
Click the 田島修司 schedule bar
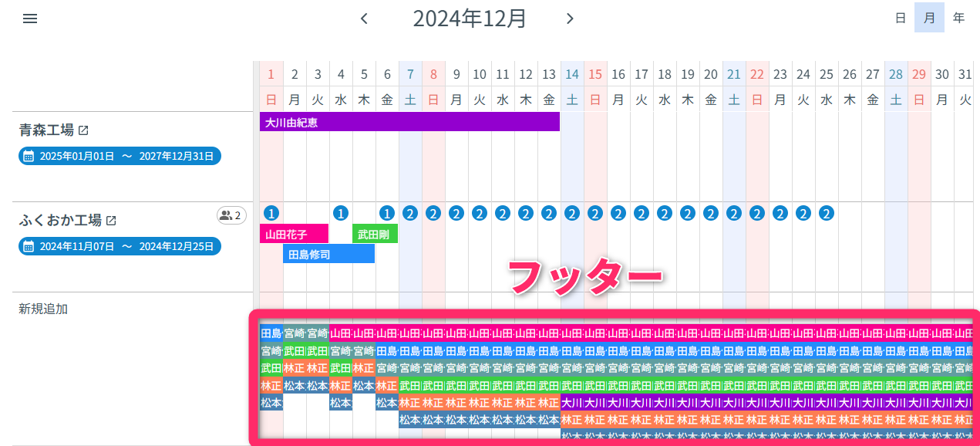[328, 253]
